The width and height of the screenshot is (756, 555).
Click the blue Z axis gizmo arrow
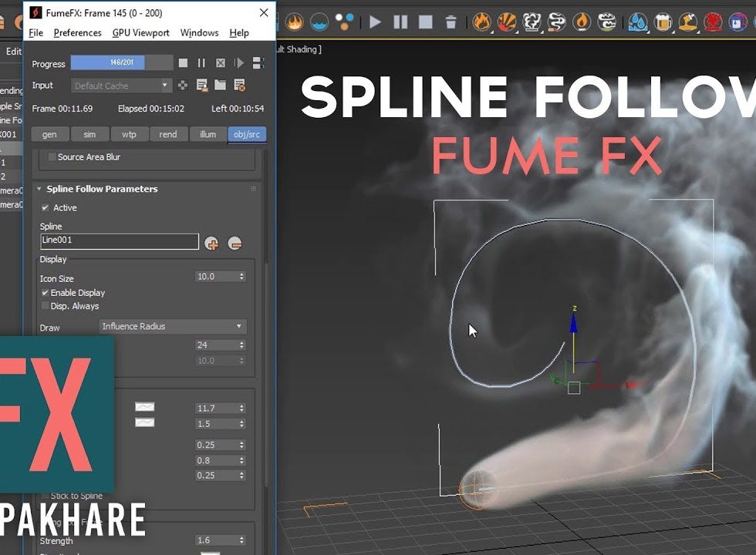coord(574,323)
